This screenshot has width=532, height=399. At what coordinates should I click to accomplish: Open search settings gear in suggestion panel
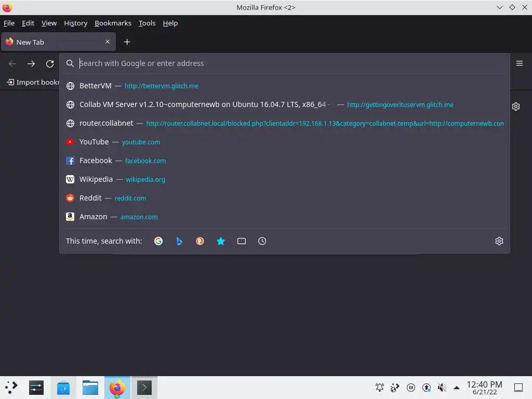coord(499,241)
